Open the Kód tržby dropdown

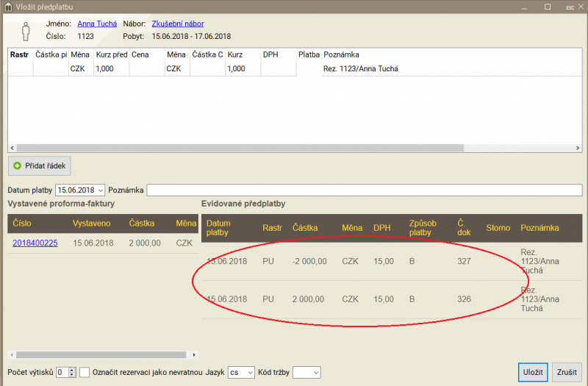315,373
